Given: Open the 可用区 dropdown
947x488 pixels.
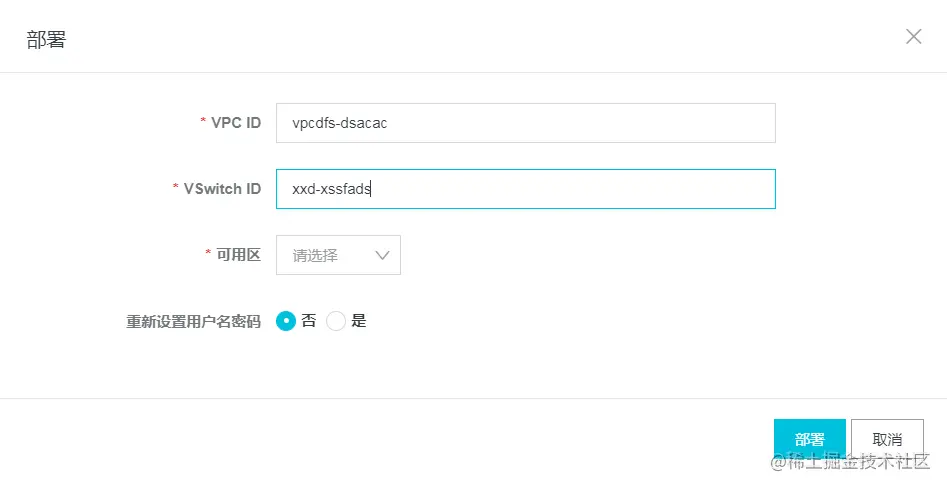Looking at the screenshot, I should tap(338, 255).
